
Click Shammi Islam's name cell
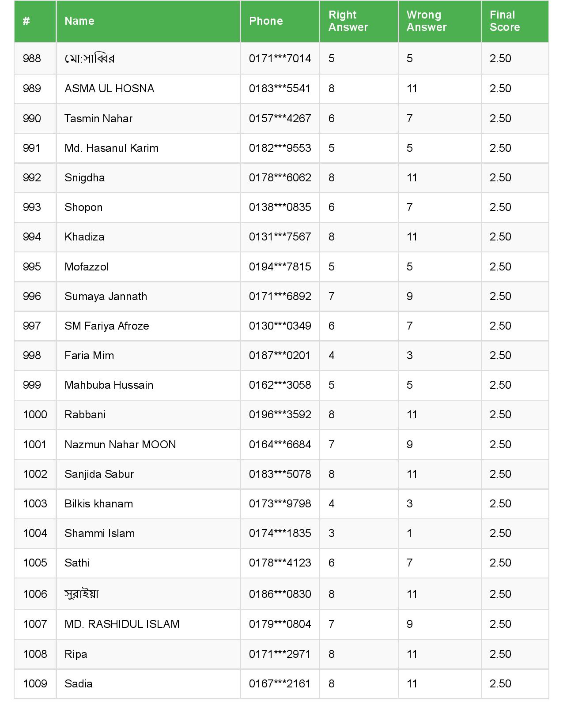(x=100, y=533)
